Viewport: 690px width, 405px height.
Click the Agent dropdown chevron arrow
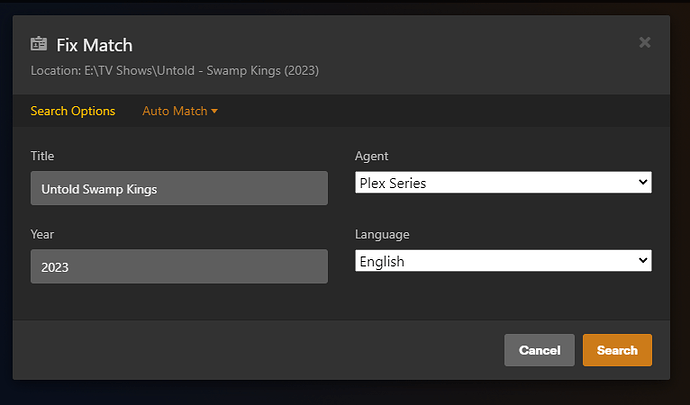pos(643,182)
